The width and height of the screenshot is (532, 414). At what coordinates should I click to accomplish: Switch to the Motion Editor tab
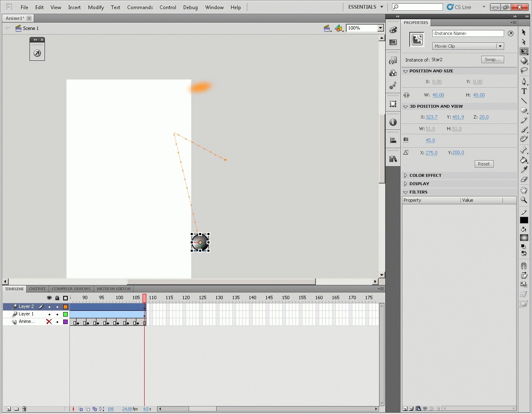coord(114,289)
